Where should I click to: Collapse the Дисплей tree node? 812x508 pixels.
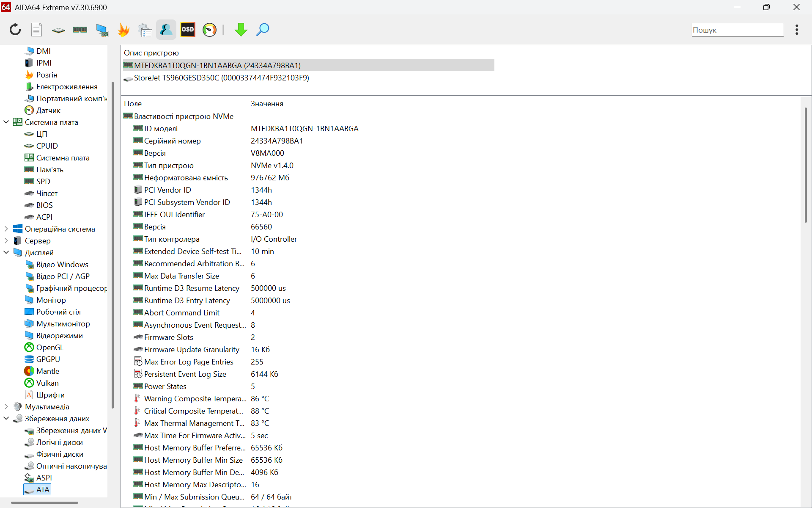(x=6, y=252)
